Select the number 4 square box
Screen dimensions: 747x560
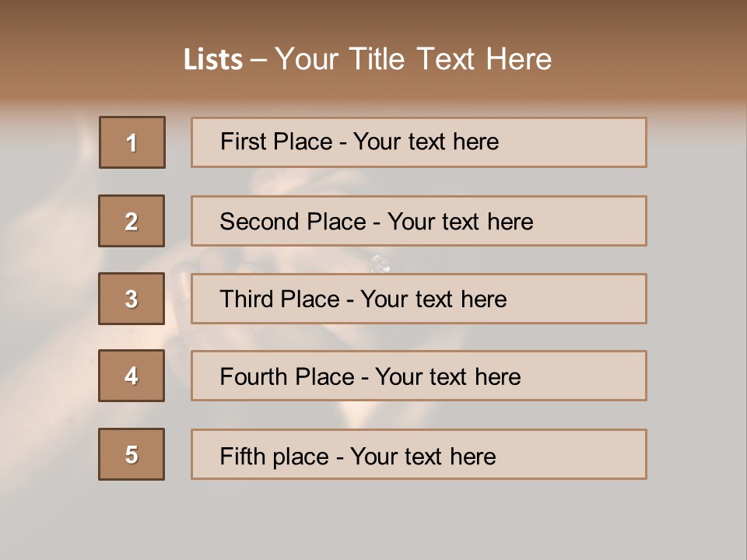[132, 376]
